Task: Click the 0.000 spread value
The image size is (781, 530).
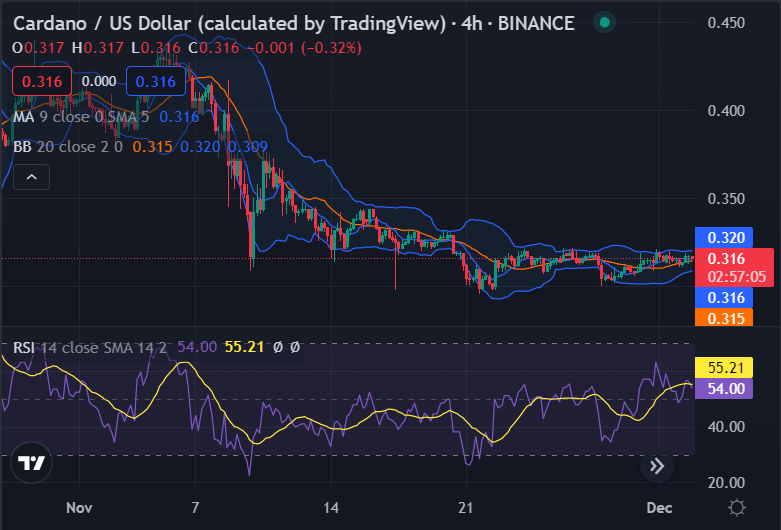Action: coord(99,81)
